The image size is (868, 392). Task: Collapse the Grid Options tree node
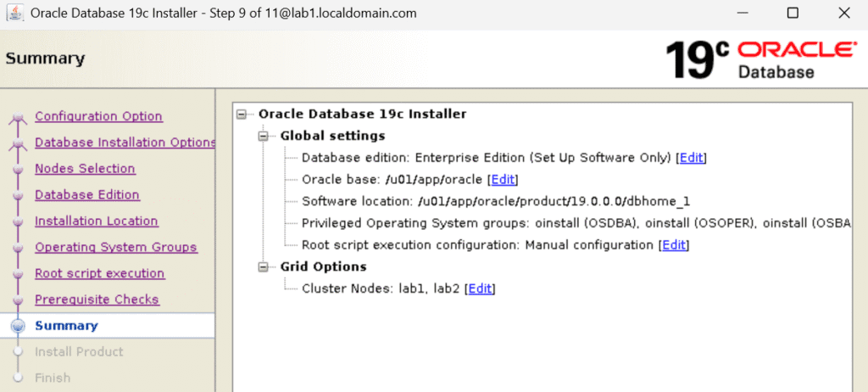pyautogui.click(x=263, y=266)
